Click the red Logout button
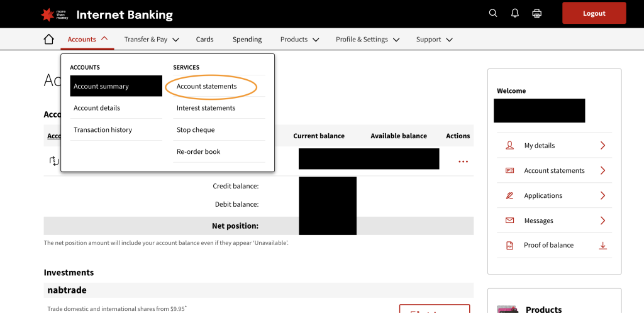 coord(594,13)
